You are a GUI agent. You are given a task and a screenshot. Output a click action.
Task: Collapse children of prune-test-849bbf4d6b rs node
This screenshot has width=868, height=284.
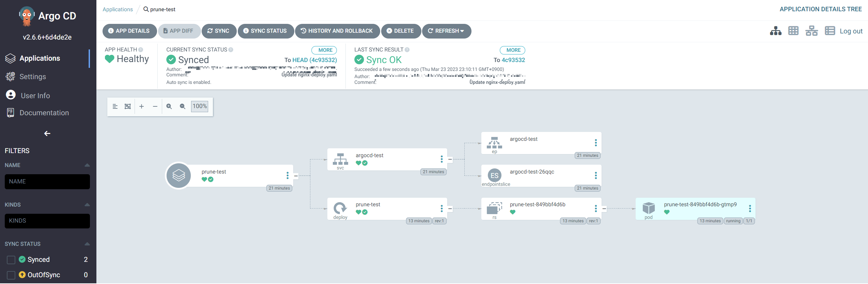pos(604,209)
